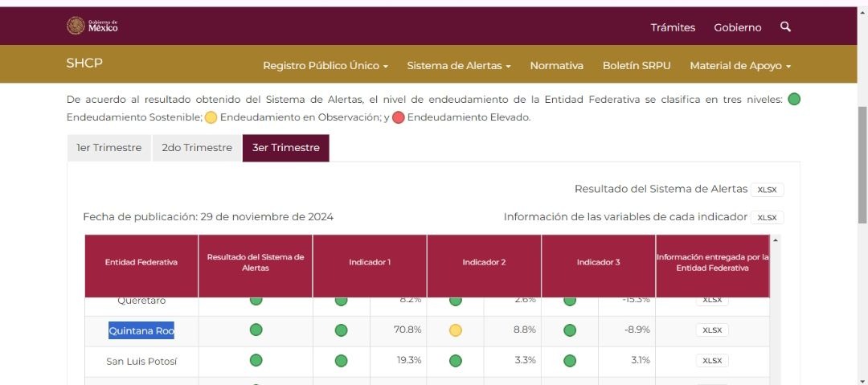This screenshot has height=385, width=868.
Task: Download XLSX for variables de cada indicador
Action: coord(767,218)
